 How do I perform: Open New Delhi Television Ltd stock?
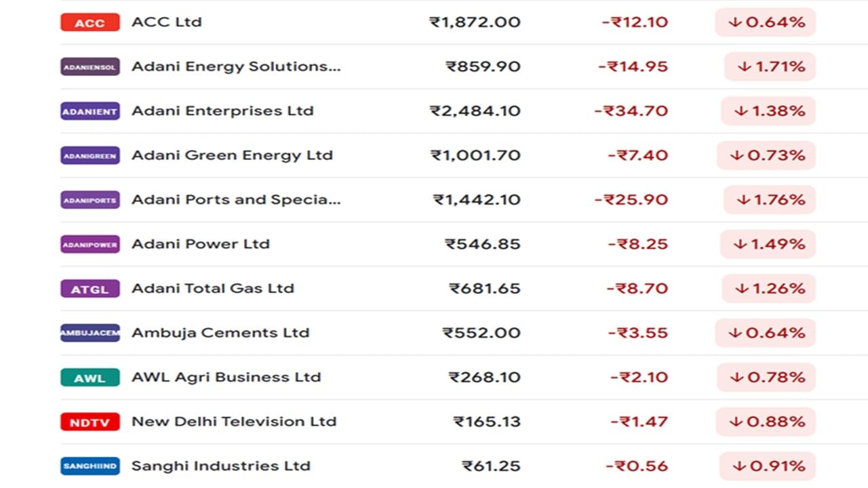234,422
